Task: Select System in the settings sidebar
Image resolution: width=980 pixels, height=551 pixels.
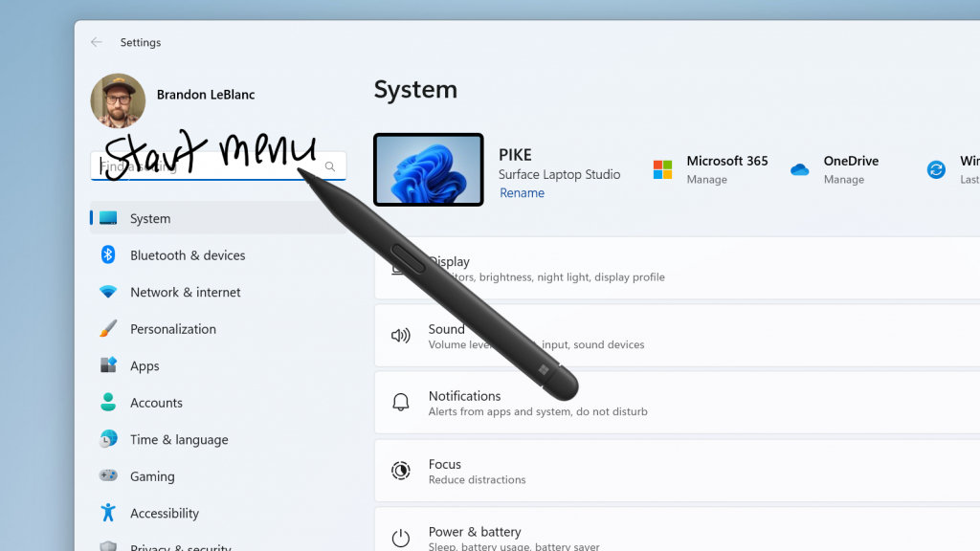Action: [x=150, y=218]
